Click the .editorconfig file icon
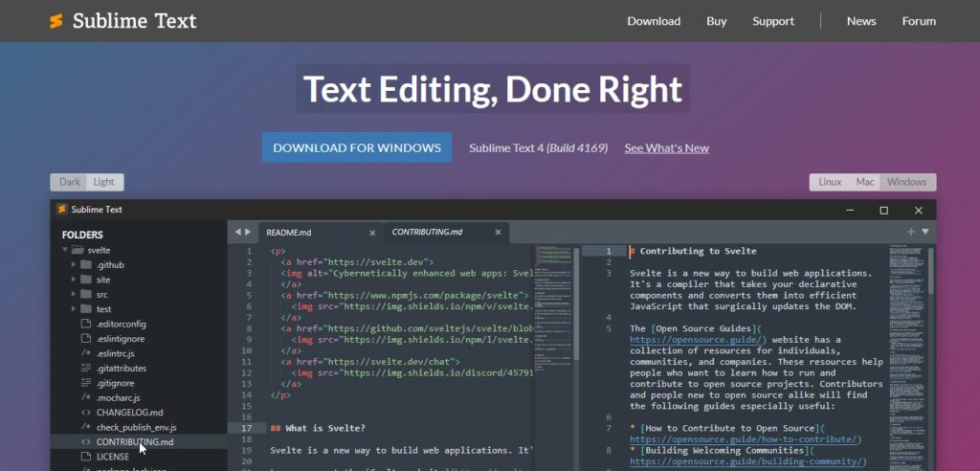The height and width of the screenshot is (471, 980). [x=86, y=324]
